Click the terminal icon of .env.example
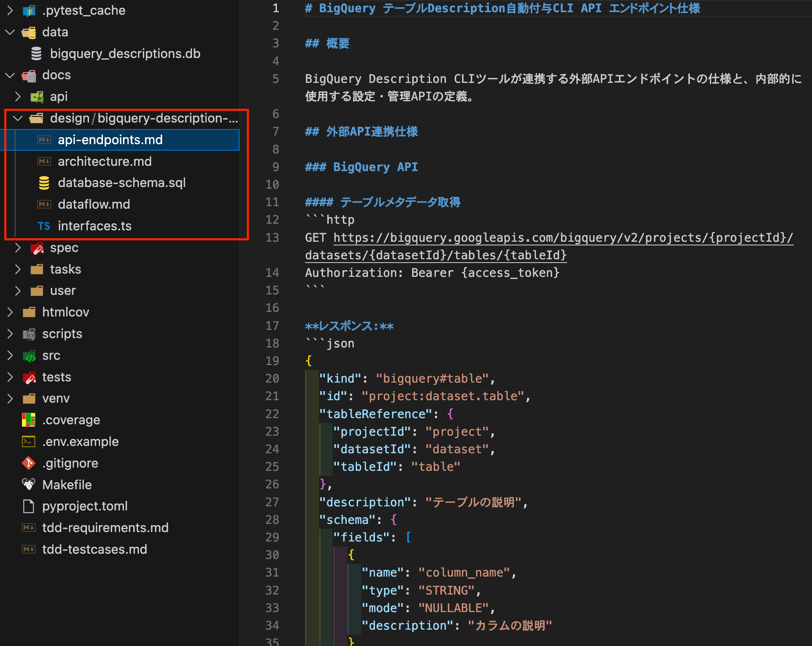 29,441
